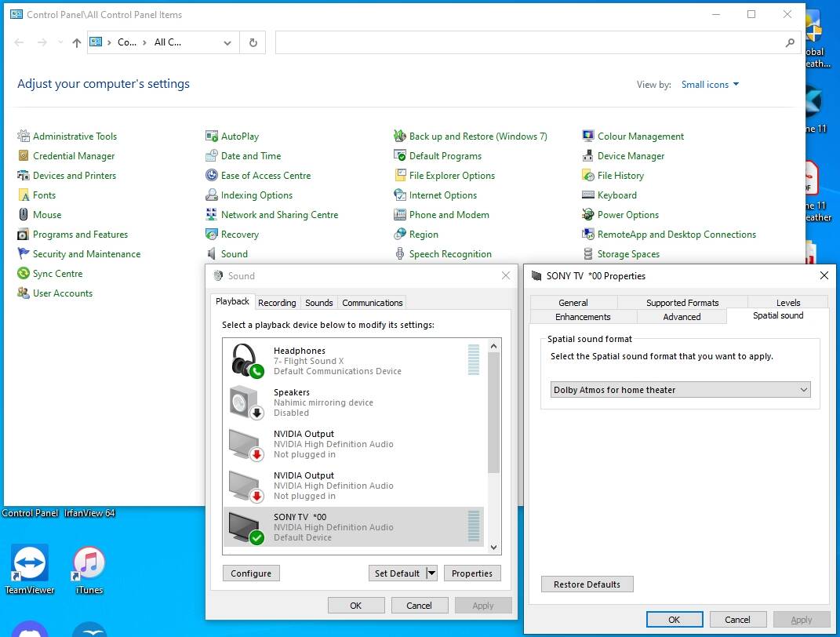
Task: Select the SONY TV default device icon
Action: point(246,527)
